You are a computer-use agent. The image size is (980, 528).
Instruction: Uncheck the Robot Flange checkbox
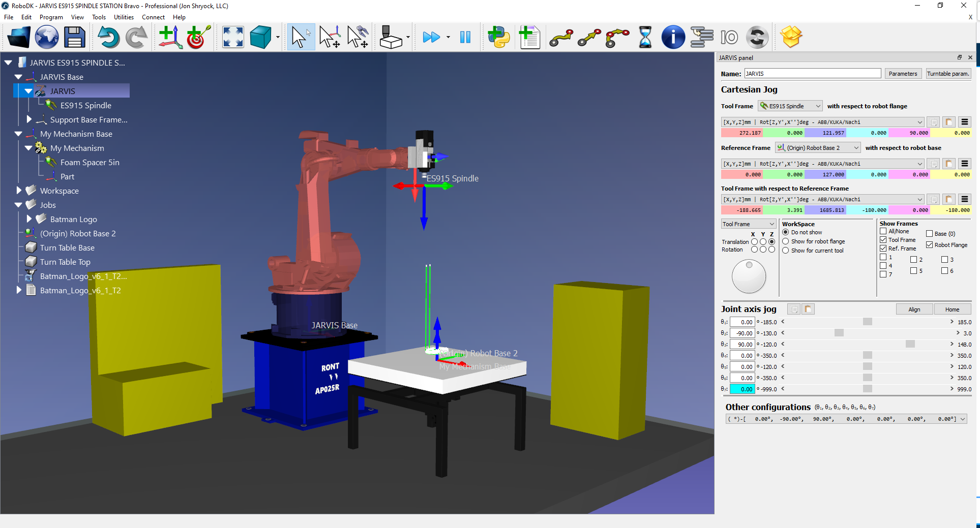(929, 245)
